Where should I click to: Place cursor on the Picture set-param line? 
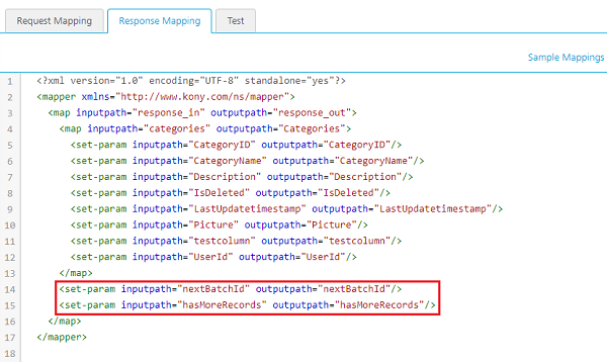coord(219,225)
